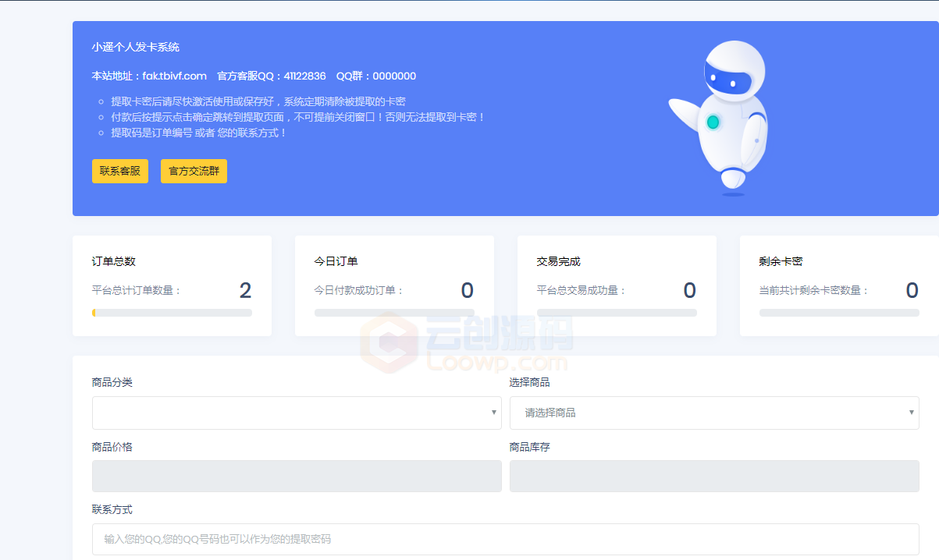
Task: Click the 交易完成 card heading
Action: tap(559, 261)
